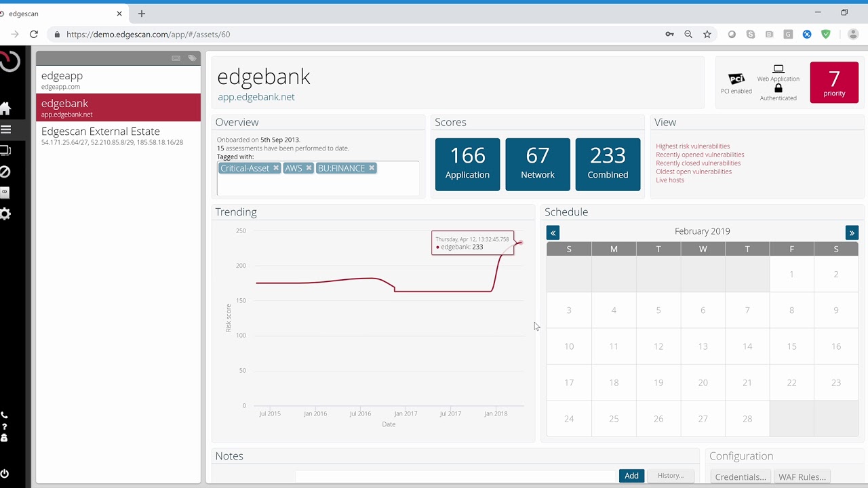This screenshot has width=868, height=488.
Task: Click the red 7 priority tile
Action: 834,83
